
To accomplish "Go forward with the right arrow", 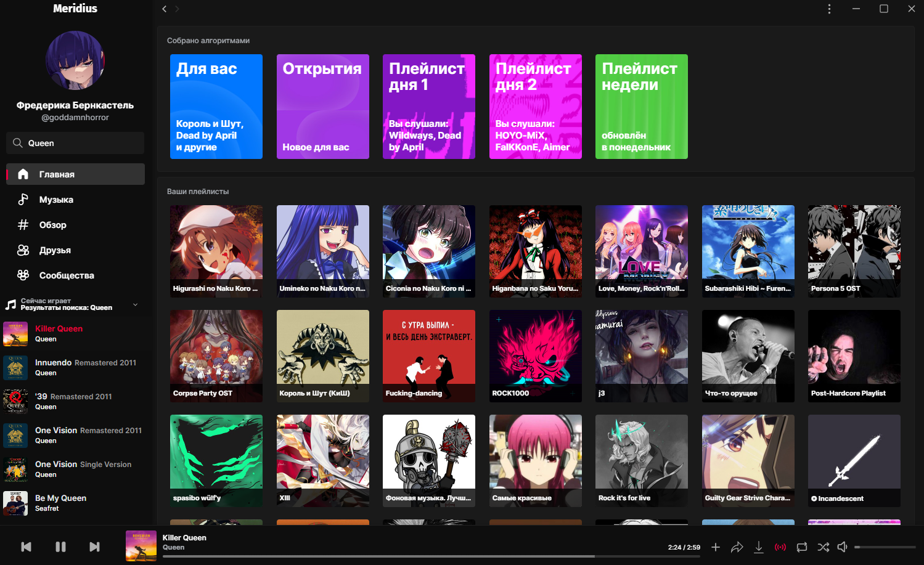I will [177, 9].
